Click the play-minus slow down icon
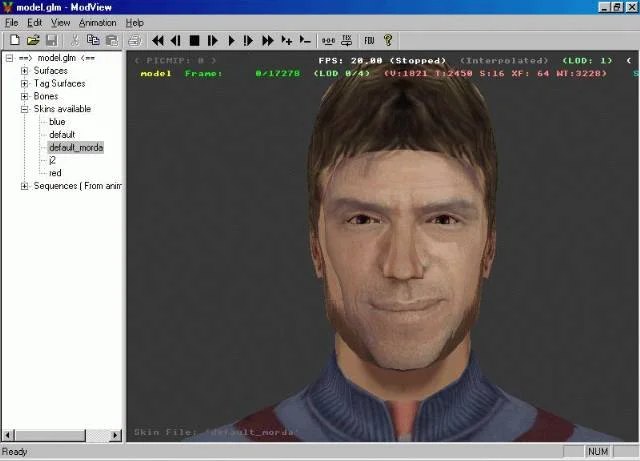 305,40
